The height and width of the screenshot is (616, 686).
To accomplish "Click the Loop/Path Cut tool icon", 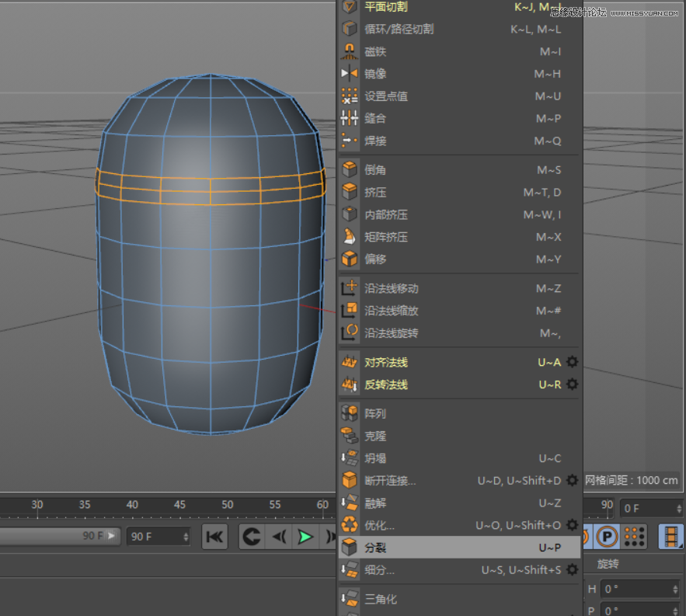I will [x=350, y=30].
